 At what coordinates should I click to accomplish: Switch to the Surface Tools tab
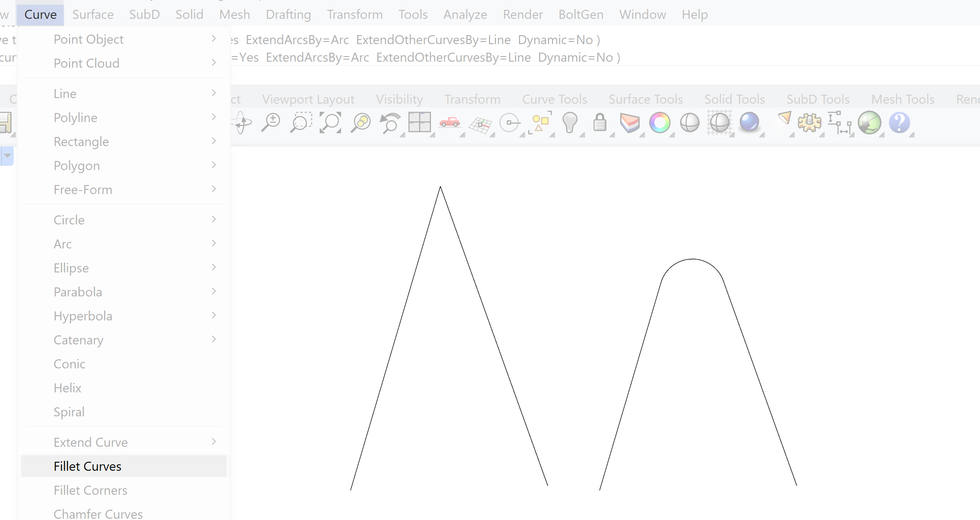coord(645,99)
